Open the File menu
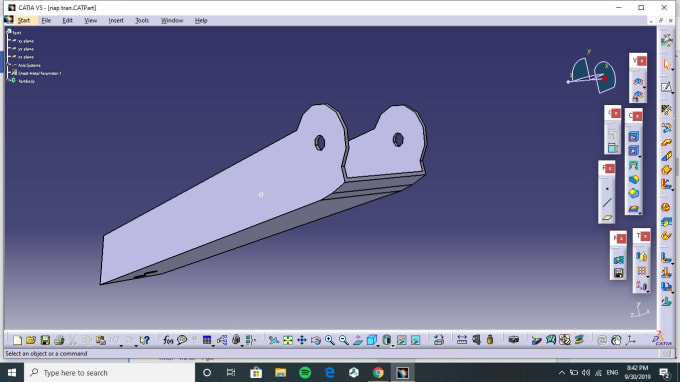 tap(46, 20)
